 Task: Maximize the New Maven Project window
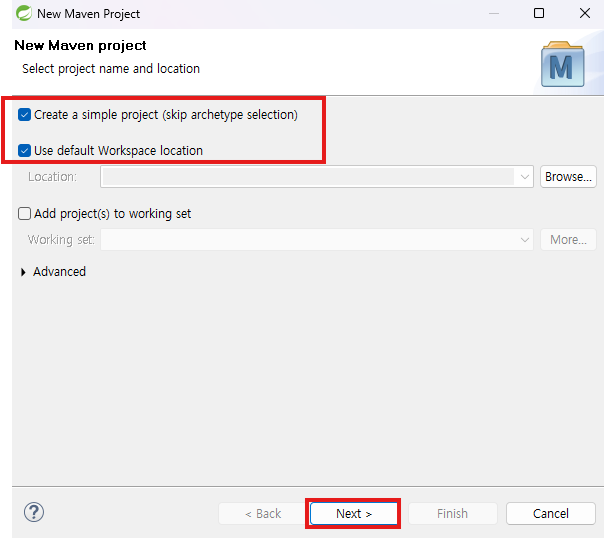point(539,13)
